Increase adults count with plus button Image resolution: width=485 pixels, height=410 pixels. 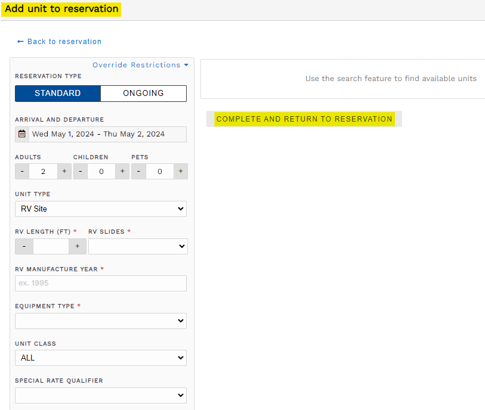tap(64, 171)
